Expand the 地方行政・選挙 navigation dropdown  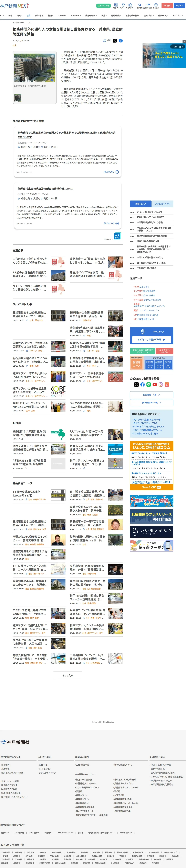pos(132,15)
